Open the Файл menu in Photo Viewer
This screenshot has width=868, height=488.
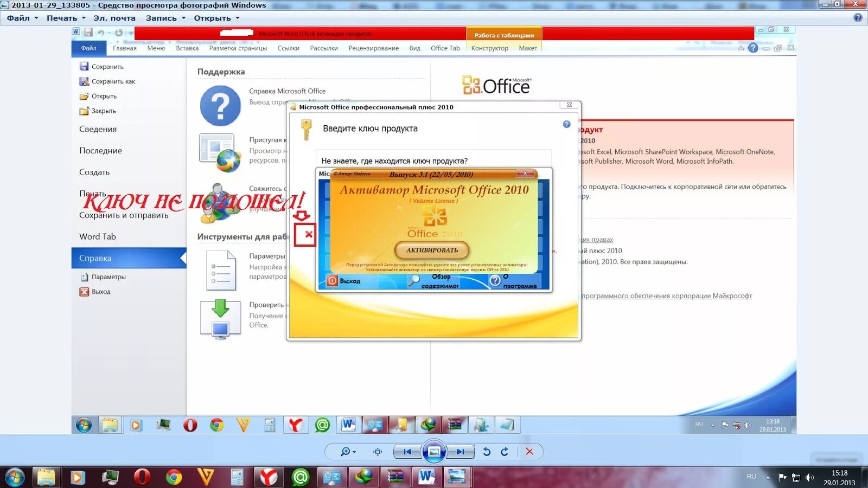tap(22, 18)
